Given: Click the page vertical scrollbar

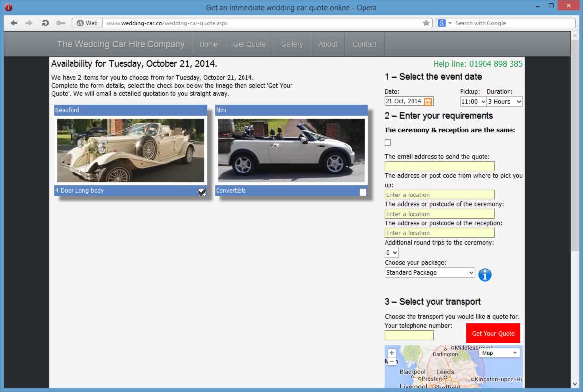Looking at the screenshot, I should [574, 147].
